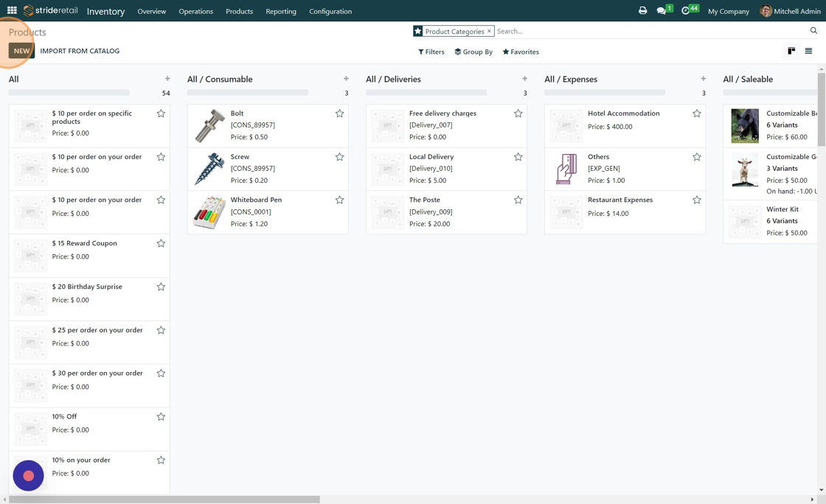Open the Winter Kit product
The height and width of the screenshot is (504, 826).
coord(770,222)
